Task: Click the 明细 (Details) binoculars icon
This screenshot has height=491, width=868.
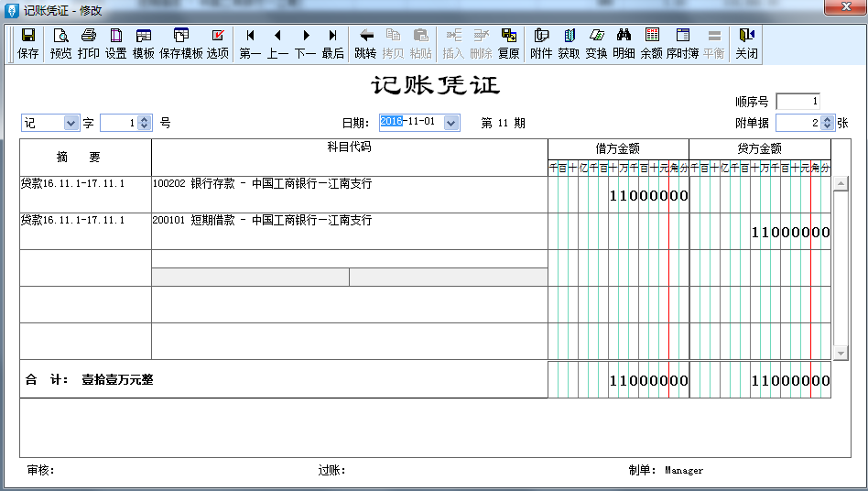Action: click(624, 36)
